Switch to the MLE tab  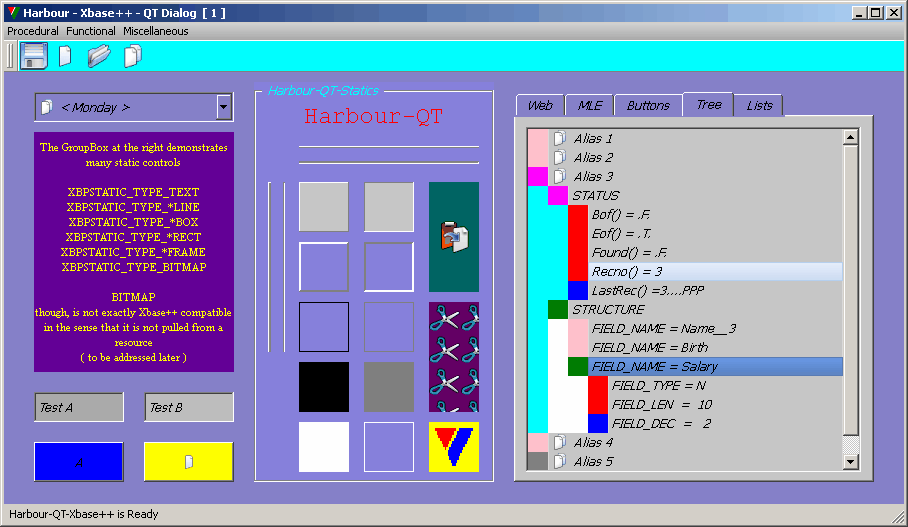click(x=590, y=105)
